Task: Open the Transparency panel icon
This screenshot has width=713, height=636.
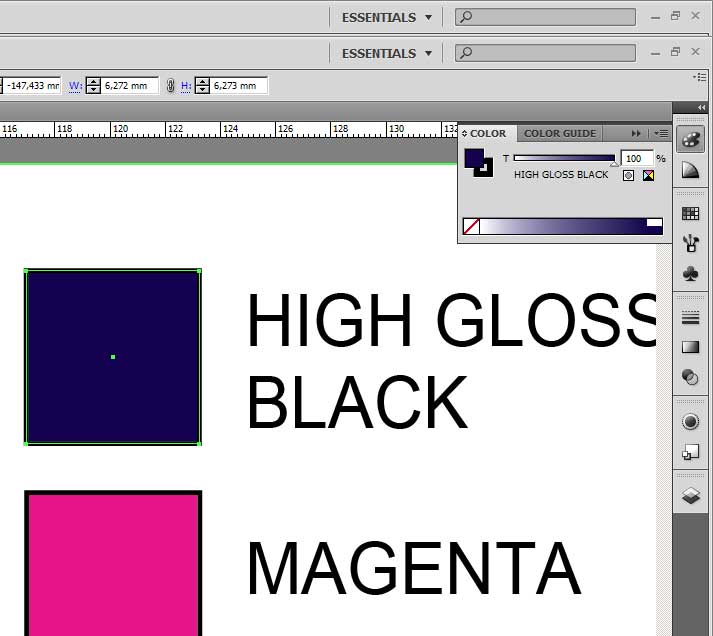Action: (690, 377)
